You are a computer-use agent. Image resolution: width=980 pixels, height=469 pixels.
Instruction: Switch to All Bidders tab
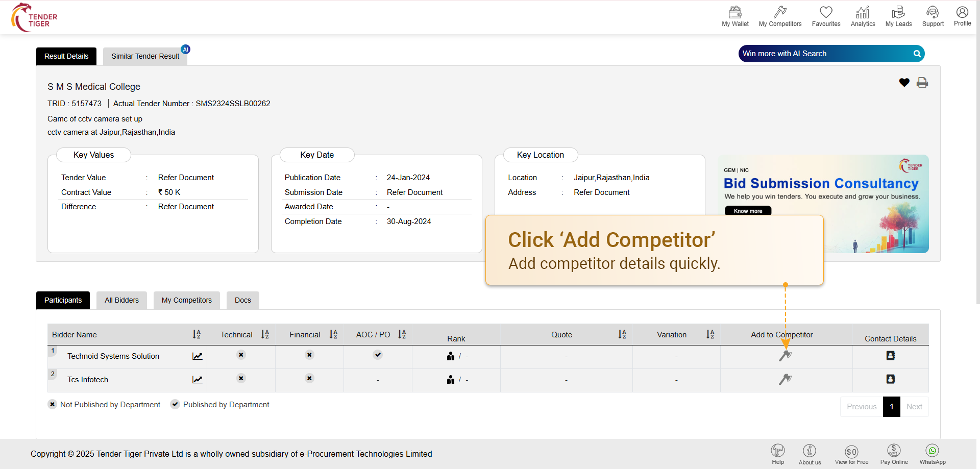pyautogui.click(x=121, y=300)
